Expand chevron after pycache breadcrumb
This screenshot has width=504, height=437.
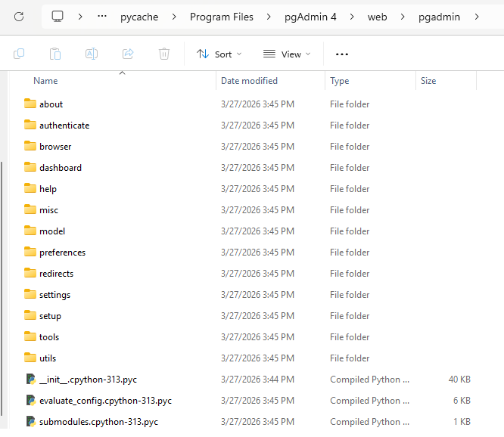tap(174, 17)
